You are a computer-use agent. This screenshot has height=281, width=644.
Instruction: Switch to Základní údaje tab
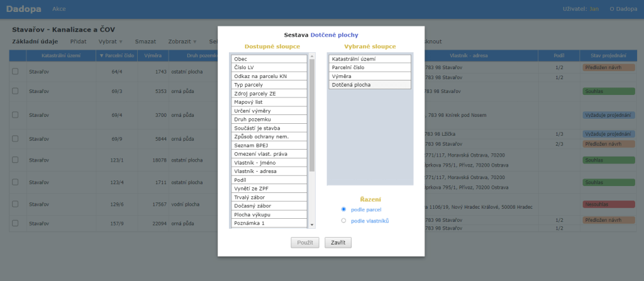35,41
